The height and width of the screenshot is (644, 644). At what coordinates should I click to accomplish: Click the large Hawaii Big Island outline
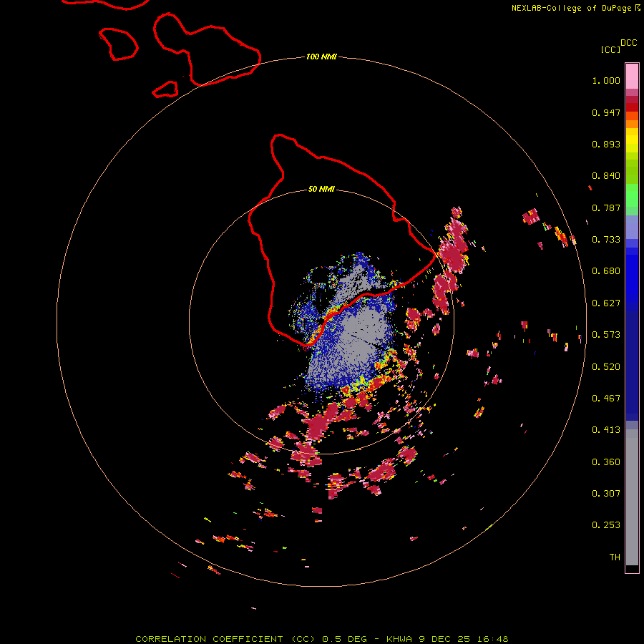[341, 240]
